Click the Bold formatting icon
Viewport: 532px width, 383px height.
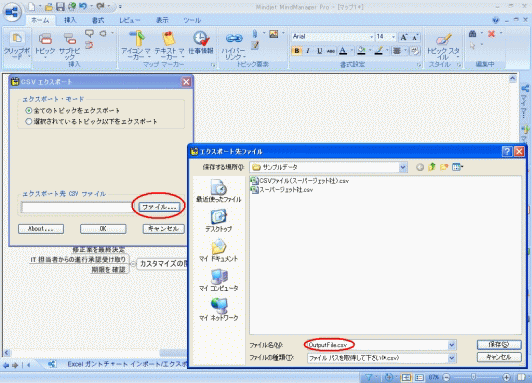point(297,51)
